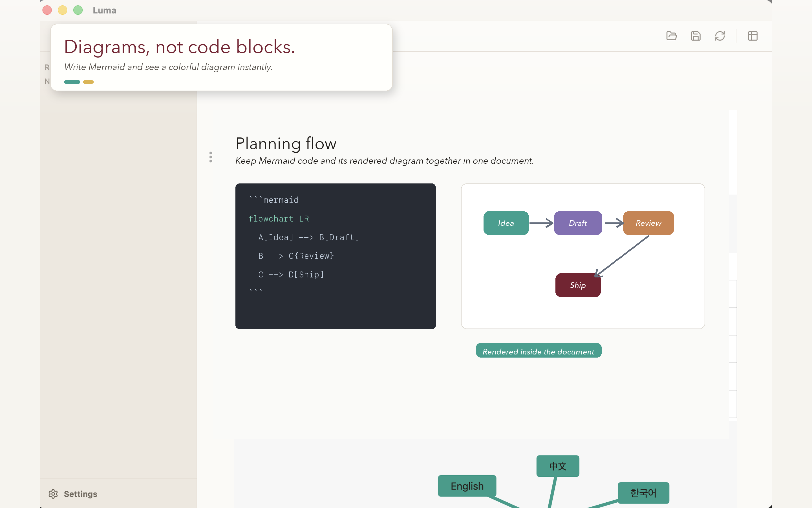Open Settings gear icon in sidebar
This screenshot has height=508, width=812.
point(53,494)
